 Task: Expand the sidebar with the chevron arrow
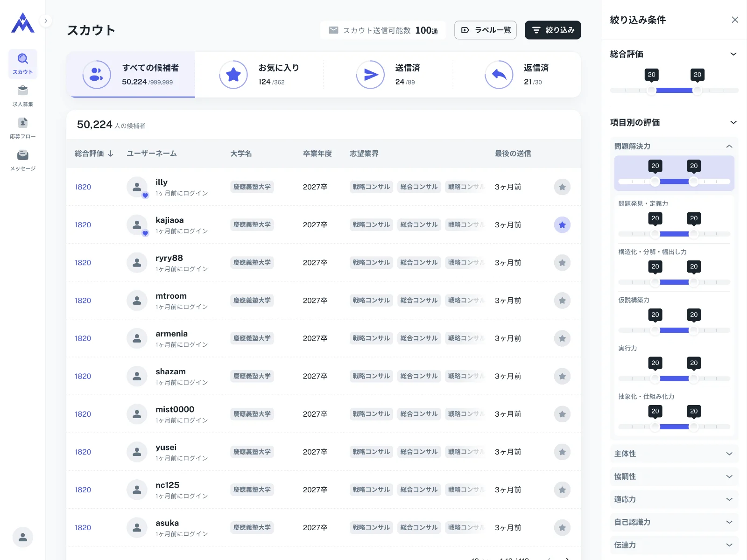pyautogui.click(x=46, y=21)
